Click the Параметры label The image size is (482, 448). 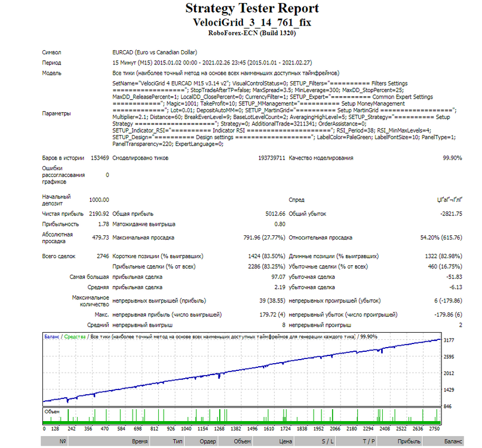pyautogui.click(x=56, y=113)
